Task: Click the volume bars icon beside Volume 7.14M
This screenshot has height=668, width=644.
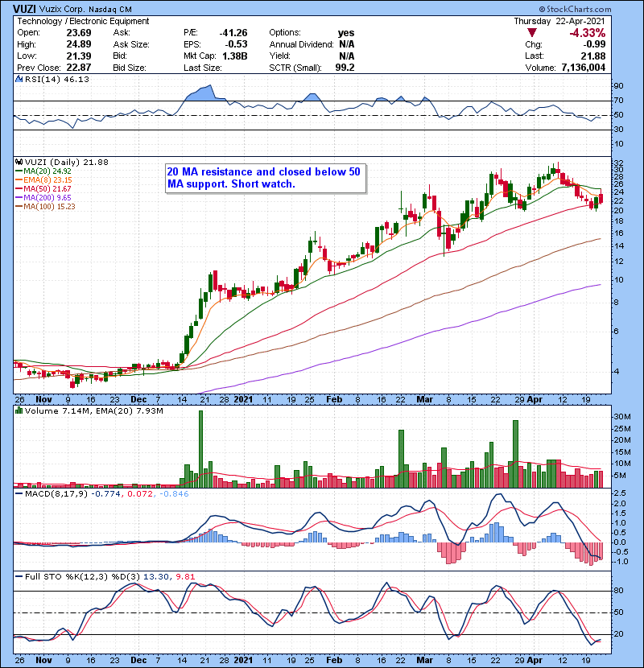Action: click(19, 411)
